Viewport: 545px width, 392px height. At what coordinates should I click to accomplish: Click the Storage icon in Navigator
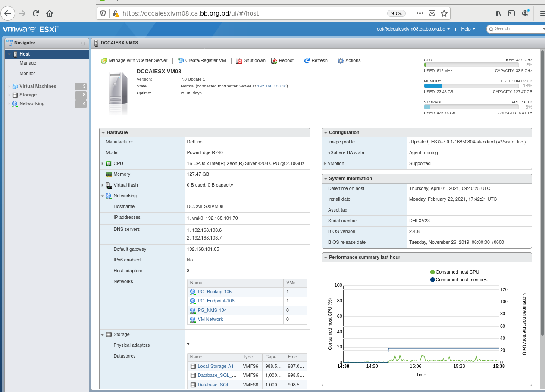(x=15, y=95)
